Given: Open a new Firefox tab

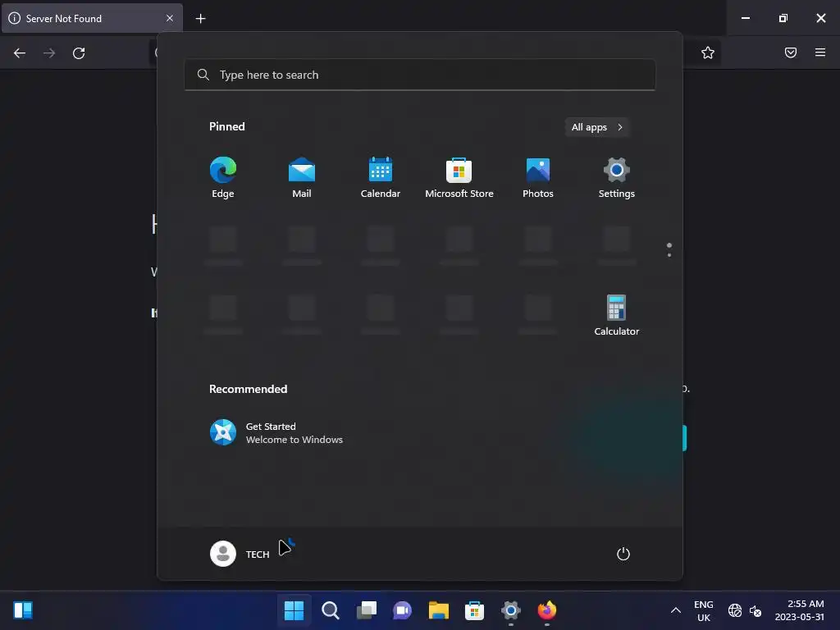Looking at the screenshot, I should pyautogui.click(x=200, y=19).
